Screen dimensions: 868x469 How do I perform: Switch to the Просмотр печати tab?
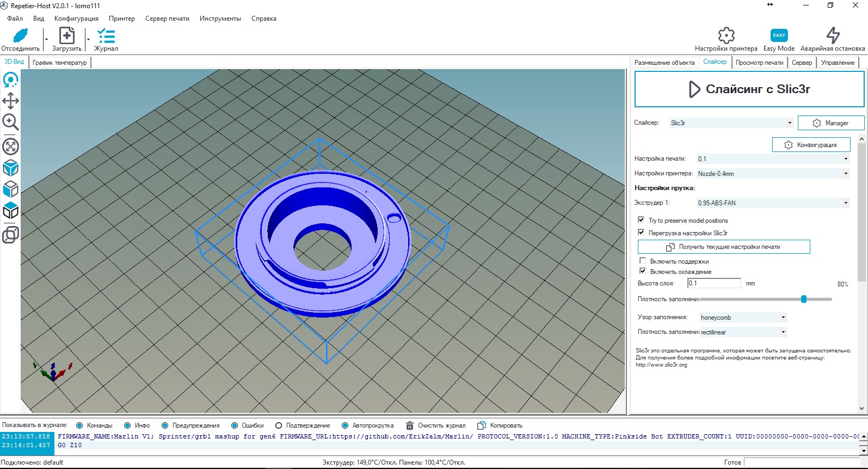pos(759,63)
